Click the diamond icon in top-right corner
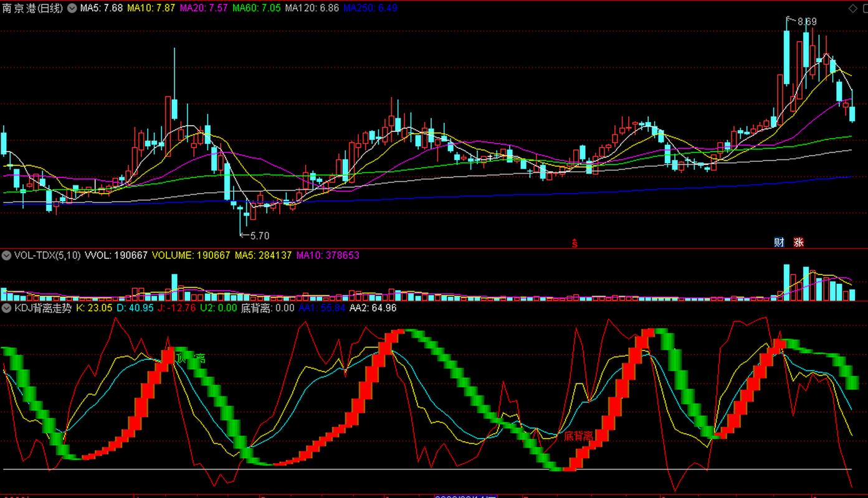The image size is (868, 498). coord(853,8)
